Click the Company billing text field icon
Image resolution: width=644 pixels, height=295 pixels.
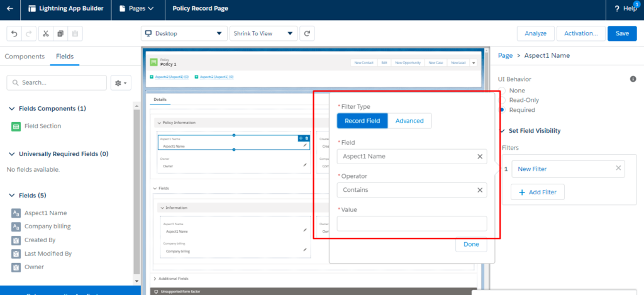pyautogui.click(x=16, y=227)
